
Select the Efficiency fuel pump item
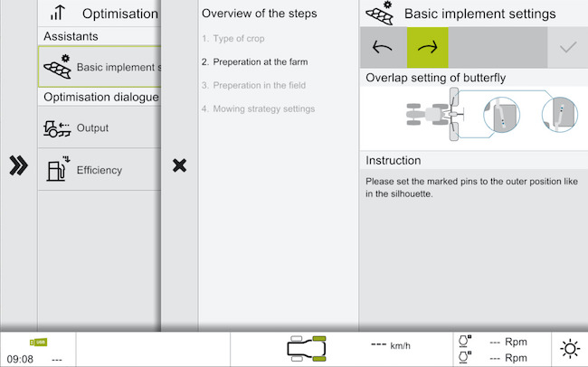click(x=100, y=170)
